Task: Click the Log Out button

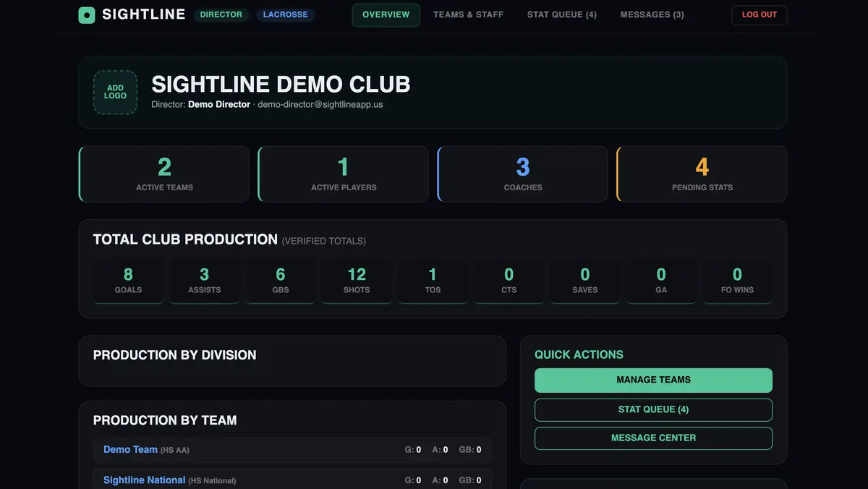Action: 759,14
